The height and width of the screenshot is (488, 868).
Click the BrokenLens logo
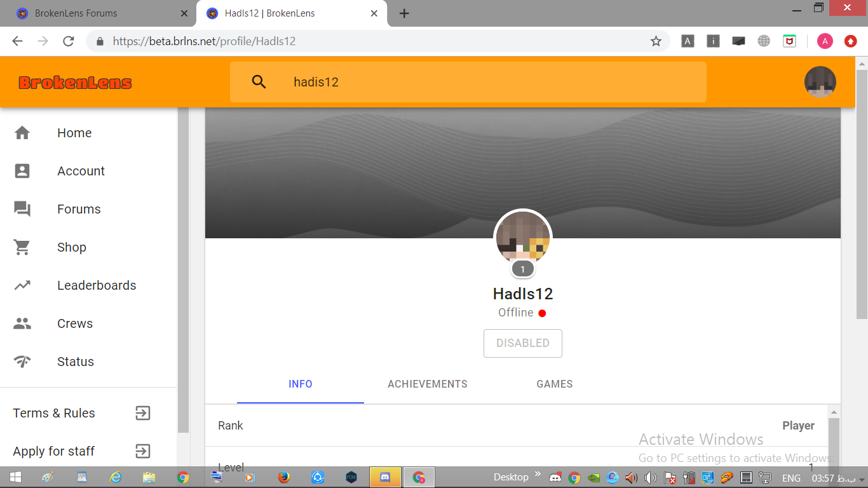[x=75, y=83]
